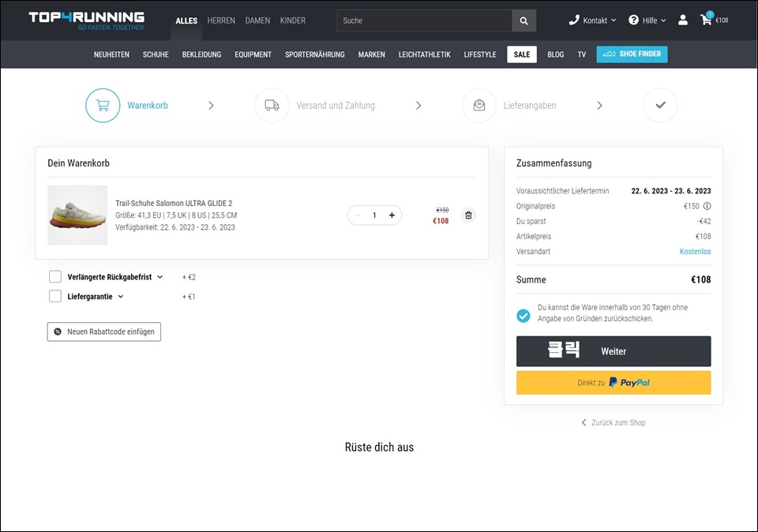Click the shoe icon in Shoe Finder
The image size is (758, 532).
coord(609,54)
